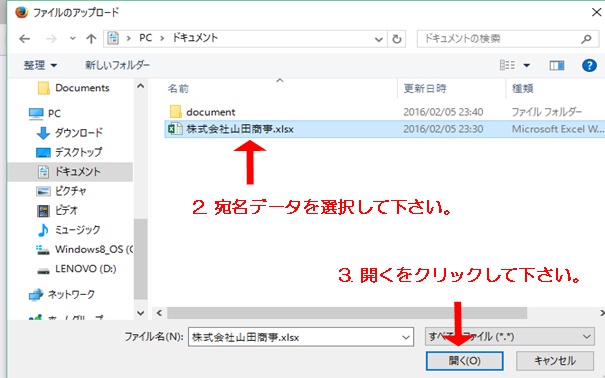The width and height of the screenshot is (605, 378).
Task: Sort by the 名前 column header
Action: pos(178,89)
